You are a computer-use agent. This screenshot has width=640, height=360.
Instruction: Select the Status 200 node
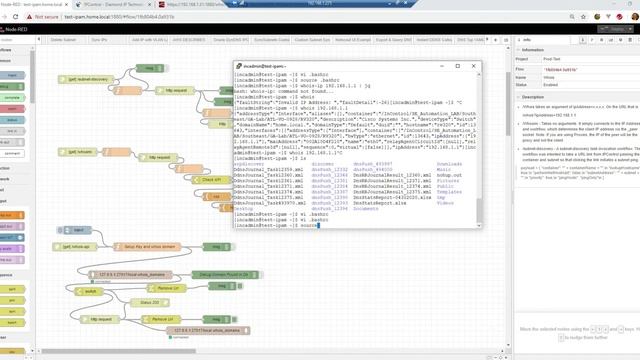150,302
